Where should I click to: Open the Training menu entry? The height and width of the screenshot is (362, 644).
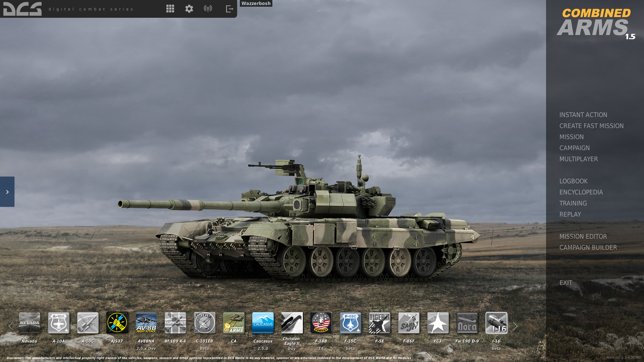(573, 203)
